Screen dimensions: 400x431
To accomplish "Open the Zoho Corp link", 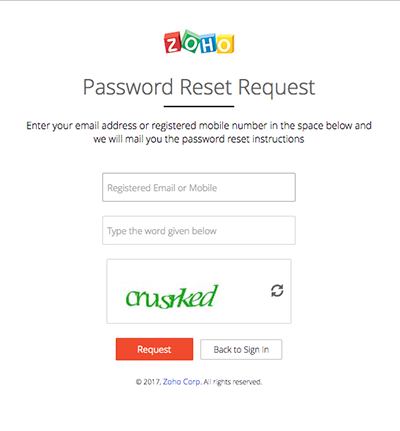I will point(182,382).
